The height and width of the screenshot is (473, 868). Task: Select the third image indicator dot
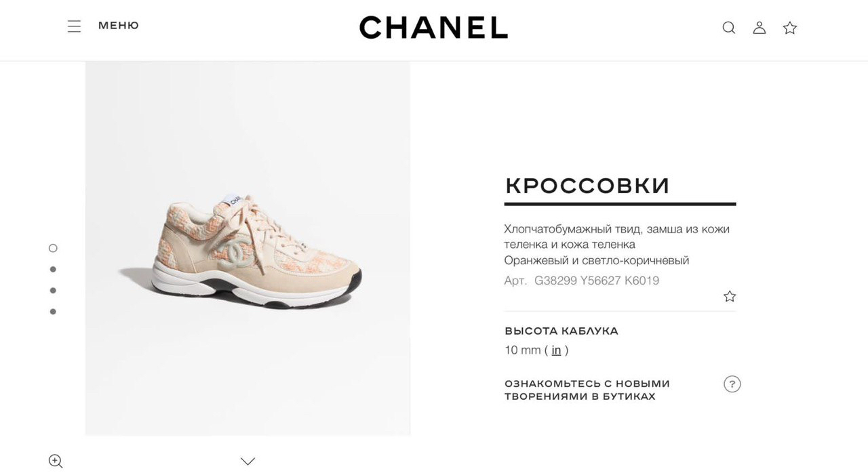point(53,291)
